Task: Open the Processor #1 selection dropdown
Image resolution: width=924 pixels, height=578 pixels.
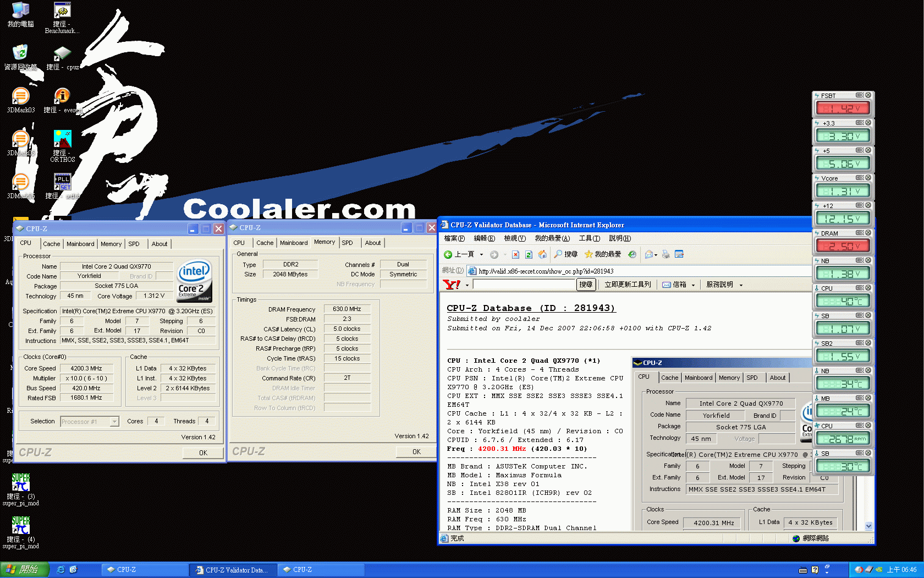Action: point(114,422)
